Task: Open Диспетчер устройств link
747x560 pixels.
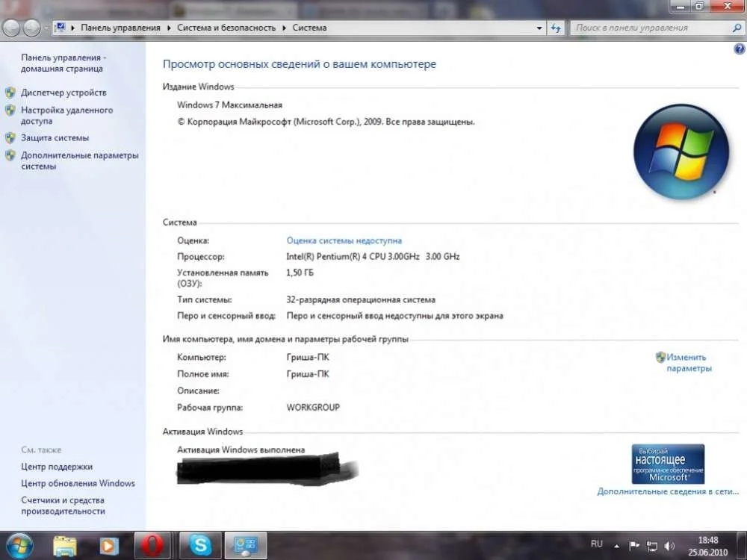Action: point(63,93)
